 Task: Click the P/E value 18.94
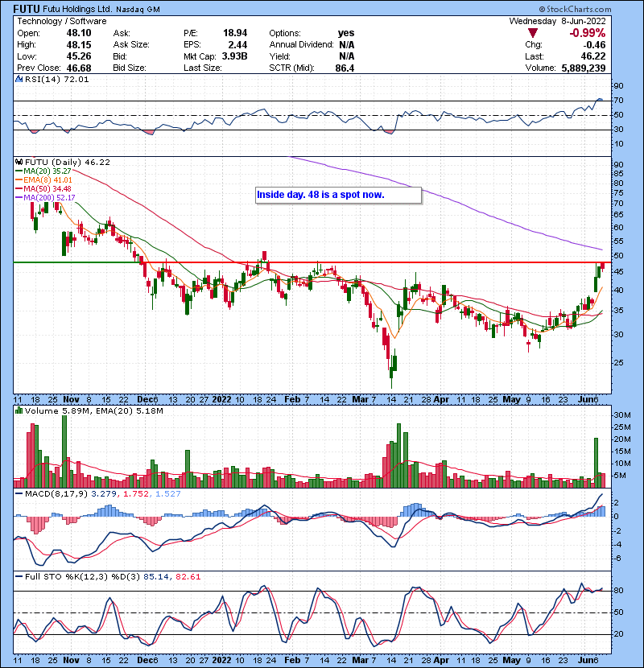point(235,33)
